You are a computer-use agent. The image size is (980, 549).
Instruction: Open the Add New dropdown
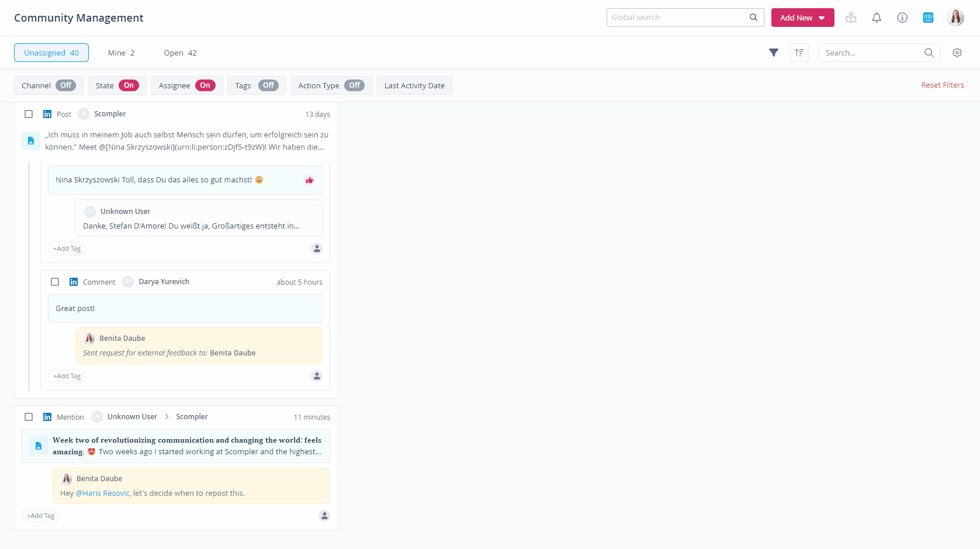pos(802,18)
